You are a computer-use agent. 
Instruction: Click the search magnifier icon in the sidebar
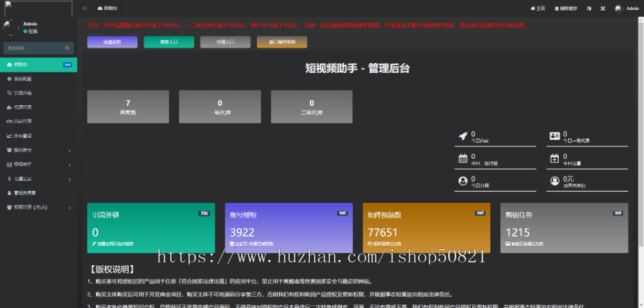pyautogui.click(x=67, y=48)
